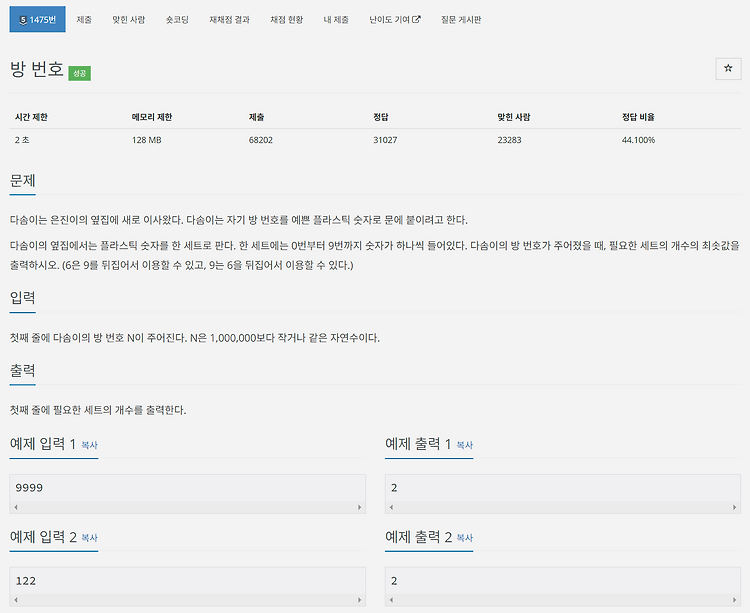
Task: Open the 재채점 결과 tab
Action: pos(230,20)
